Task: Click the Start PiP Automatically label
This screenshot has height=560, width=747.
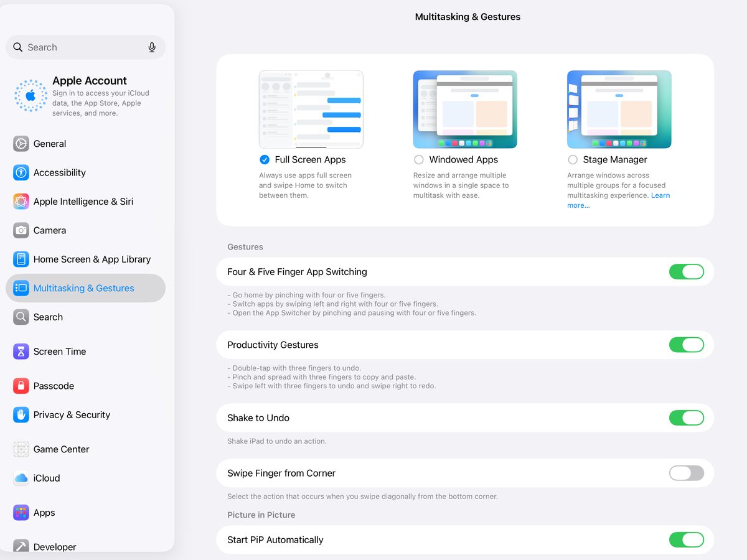Action: [x=275, y=540]
